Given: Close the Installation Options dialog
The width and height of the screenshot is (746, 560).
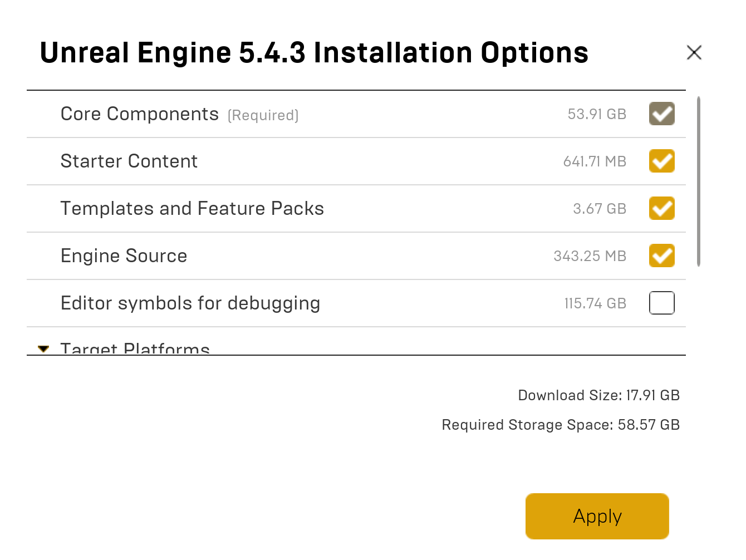Looking at the screenshot, I should 694,53.
